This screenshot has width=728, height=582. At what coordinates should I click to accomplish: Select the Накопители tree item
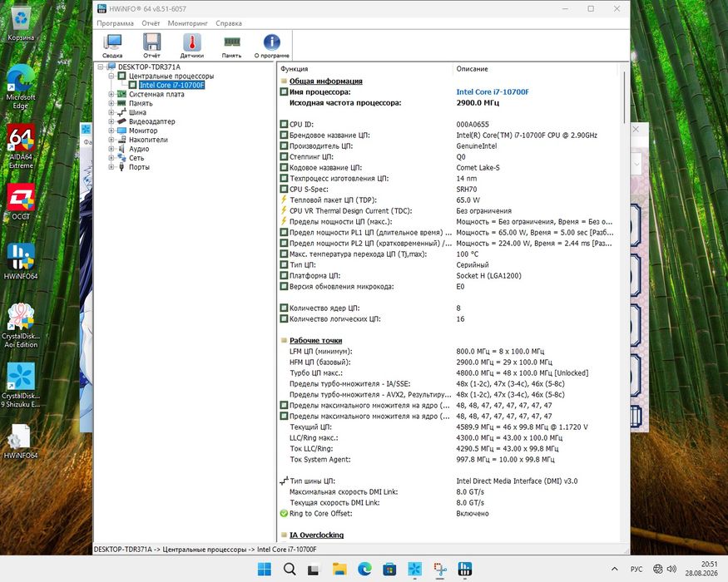pos(148,140)
